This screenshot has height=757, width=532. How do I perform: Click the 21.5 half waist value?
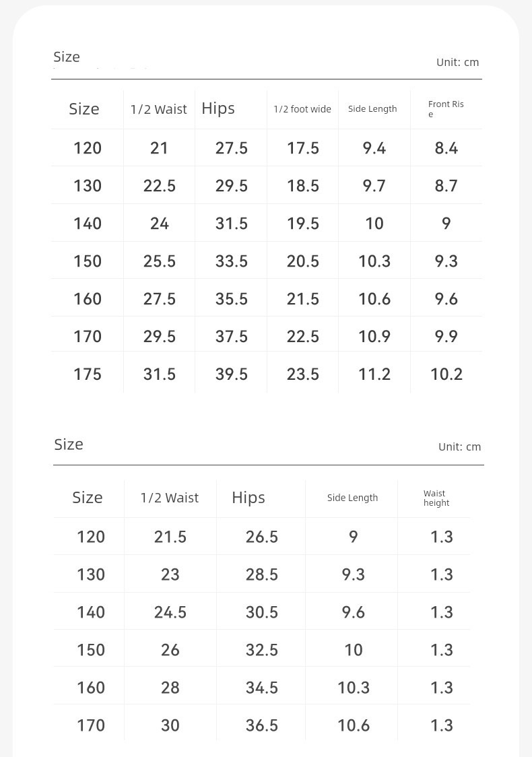point(170,537)
